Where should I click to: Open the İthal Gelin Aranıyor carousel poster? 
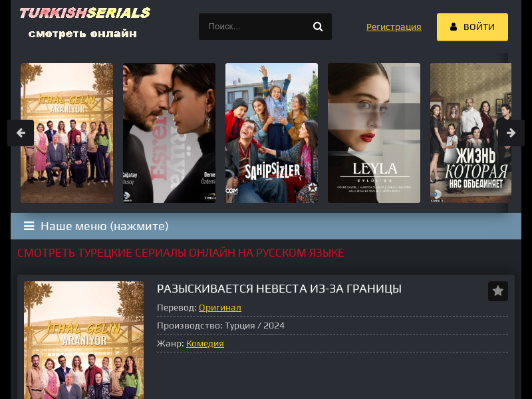(x=67, y=133)
